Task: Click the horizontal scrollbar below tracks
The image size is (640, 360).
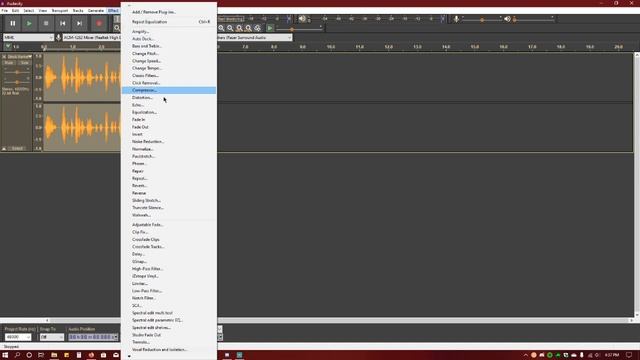Action: tap(339, 320)
